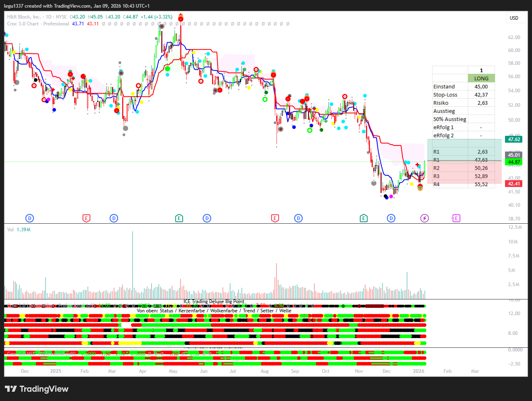
Task: Click the purple lightning bolt event marker
Action: [424, 218]
